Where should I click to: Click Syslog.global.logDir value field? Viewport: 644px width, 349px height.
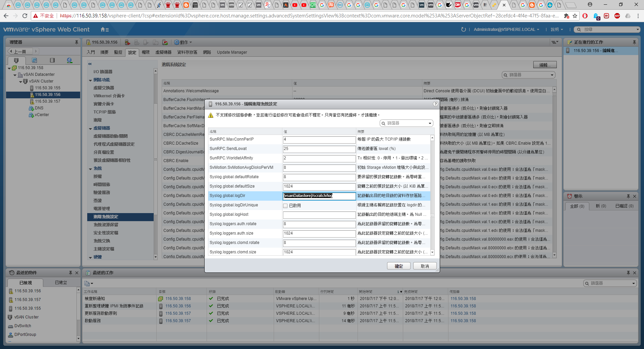click(319, 196)
